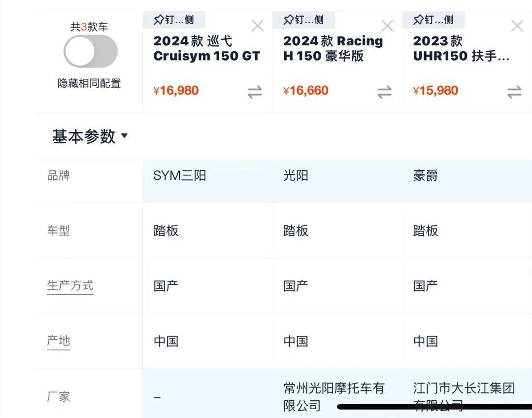Remove Cruisym 150 GT from comparison

point(258,26)
